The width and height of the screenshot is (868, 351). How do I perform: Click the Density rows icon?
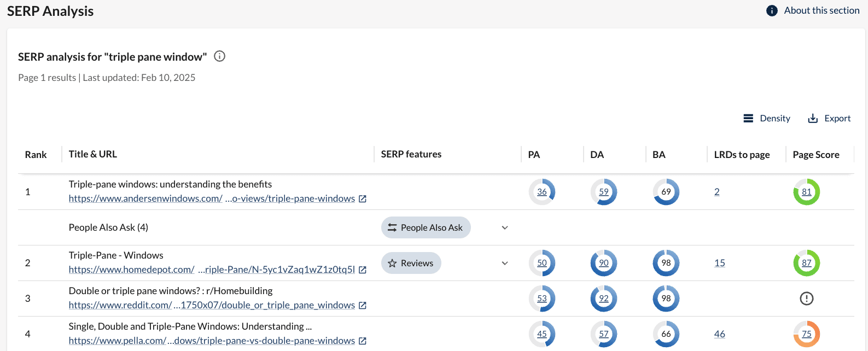(748, 119)
